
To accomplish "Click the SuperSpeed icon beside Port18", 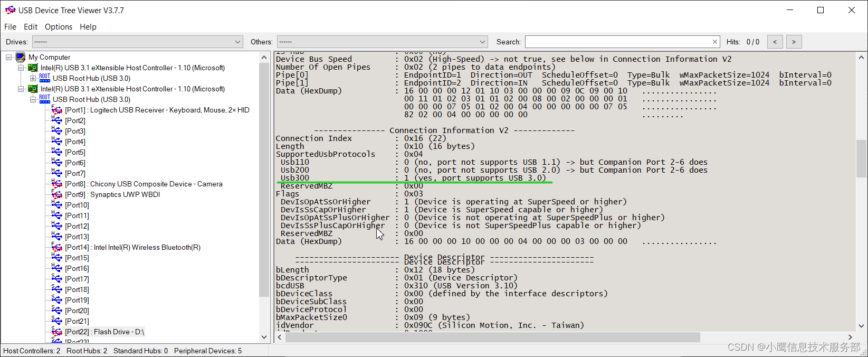I will pos(57,289).
